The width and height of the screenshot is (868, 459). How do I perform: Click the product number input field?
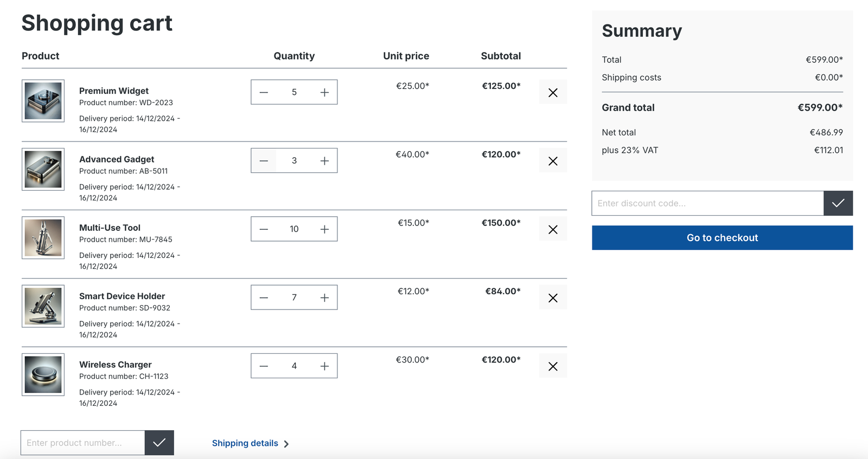[x=82, y=443]
